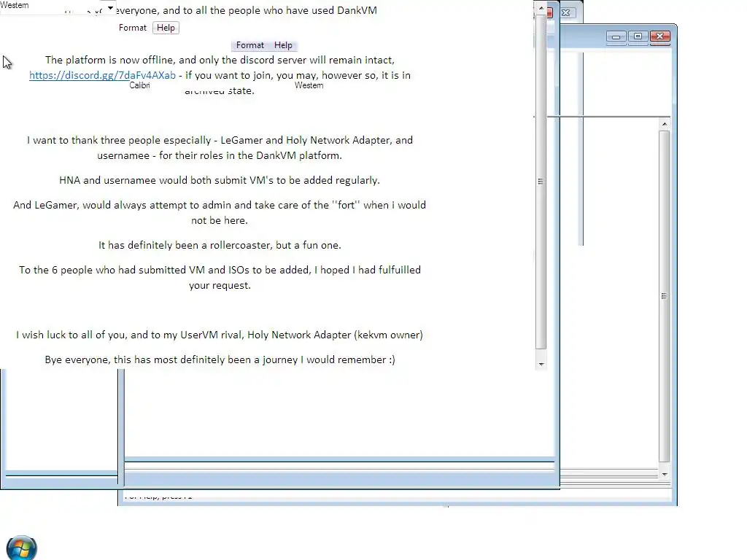Click scroll down arrow in back window
The height and width of the screenshot is (560, 747).
click(x=664, y=474)
